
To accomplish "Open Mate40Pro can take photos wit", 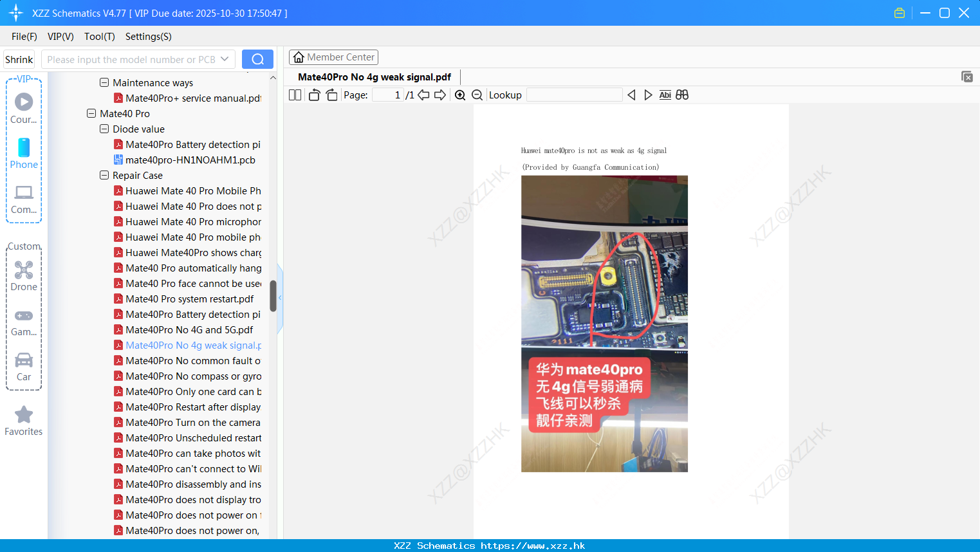I will (187, 454).
